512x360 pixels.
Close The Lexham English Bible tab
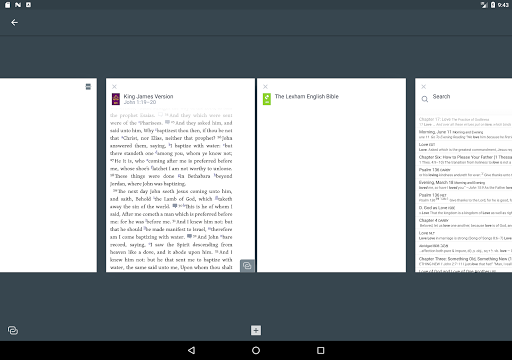pos(265,87)
